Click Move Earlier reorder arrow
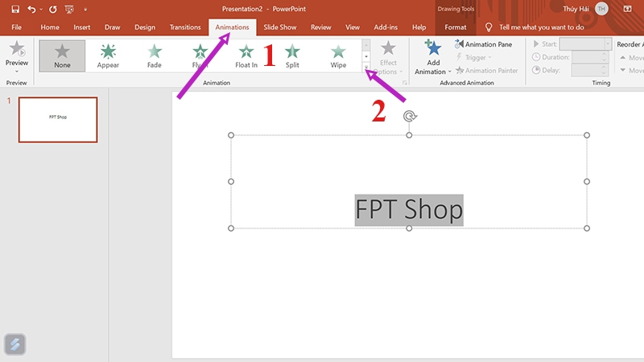The image size is (644, 362). click(631, 57)
